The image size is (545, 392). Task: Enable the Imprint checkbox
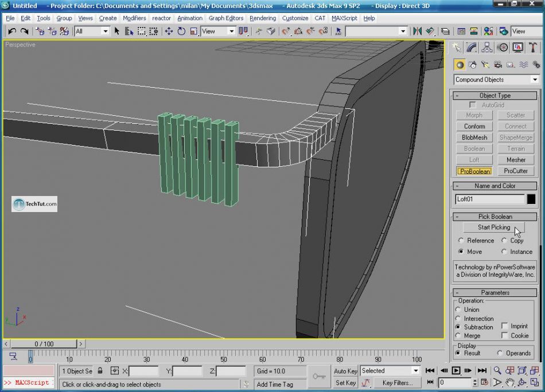point(504,326)
